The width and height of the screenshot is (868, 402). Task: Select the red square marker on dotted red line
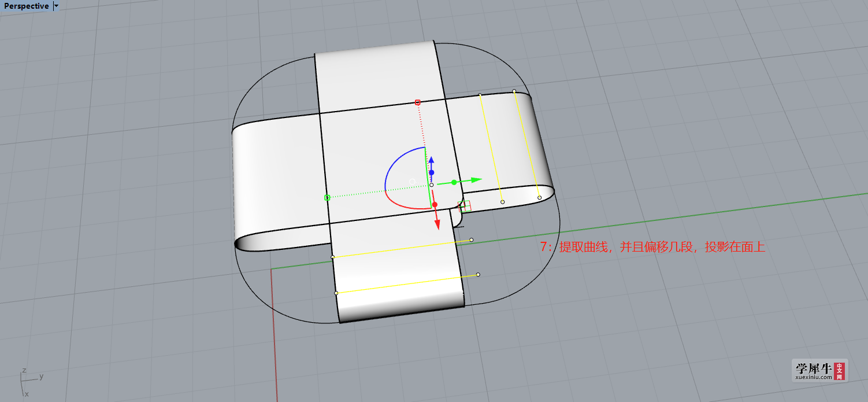(418, 102)
